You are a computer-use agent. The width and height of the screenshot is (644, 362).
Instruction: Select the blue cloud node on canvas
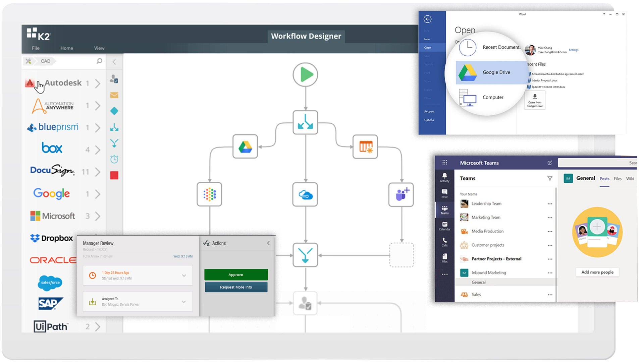point(305,194)
